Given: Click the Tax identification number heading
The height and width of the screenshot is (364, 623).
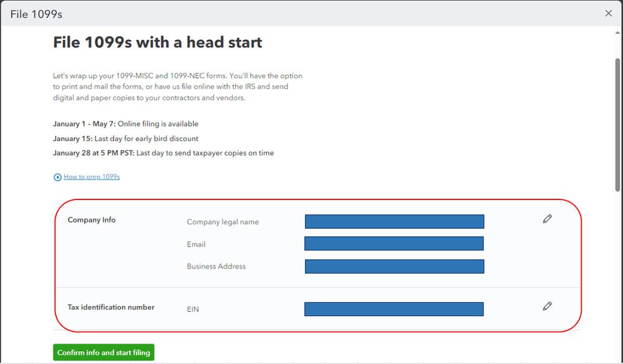Looking at the screenshot, I should [111, 307].
